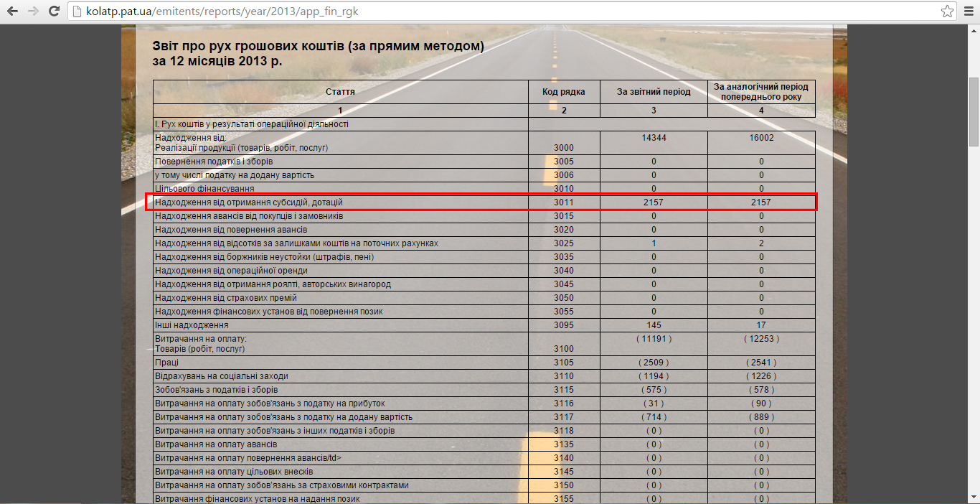Click value ( 575 ) in row 3115

click(x=654, y=390)
